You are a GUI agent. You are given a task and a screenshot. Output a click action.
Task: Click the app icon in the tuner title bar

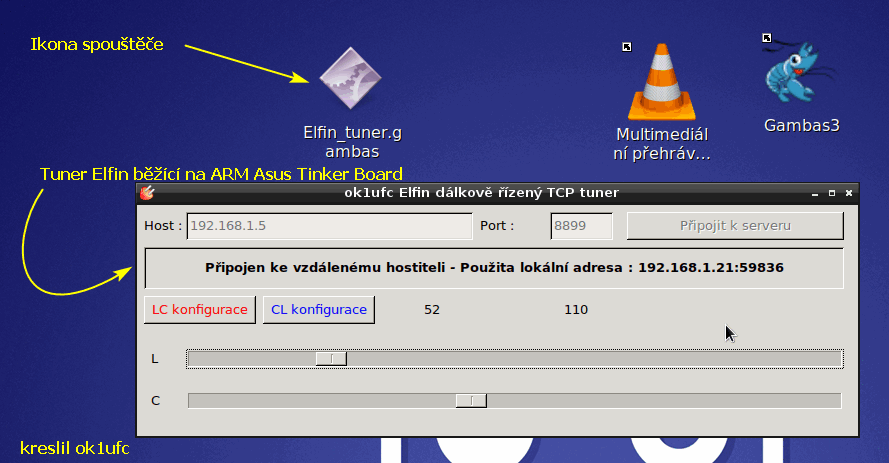(146, 192)
